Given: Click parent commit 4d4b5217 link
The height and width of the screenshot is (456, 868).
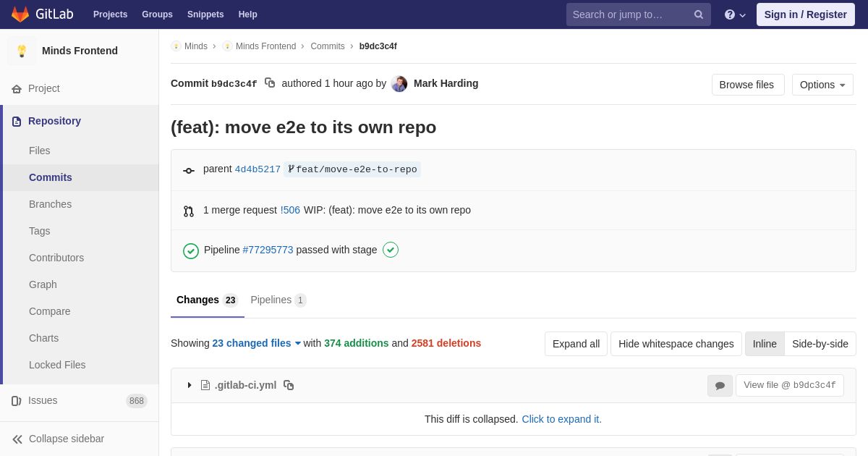Looking at the screenshot, I should 258,169.
